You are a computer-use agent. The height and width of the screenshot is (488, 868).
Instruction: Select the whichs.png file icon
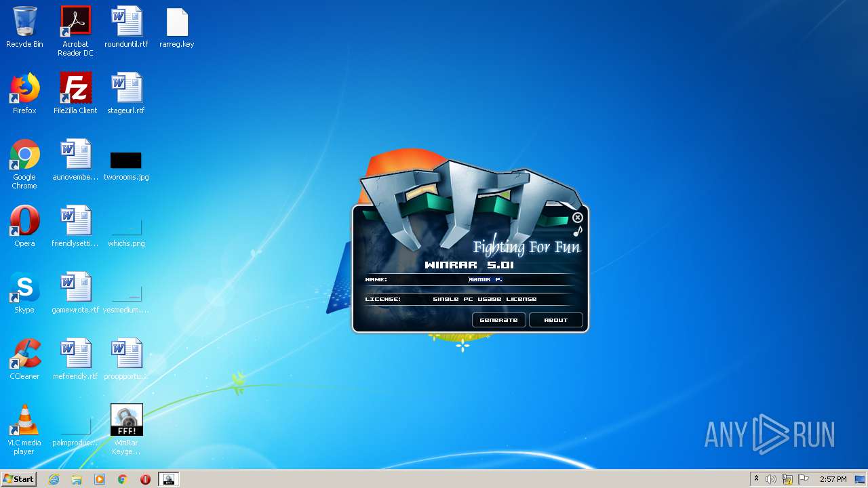point(126,231)
